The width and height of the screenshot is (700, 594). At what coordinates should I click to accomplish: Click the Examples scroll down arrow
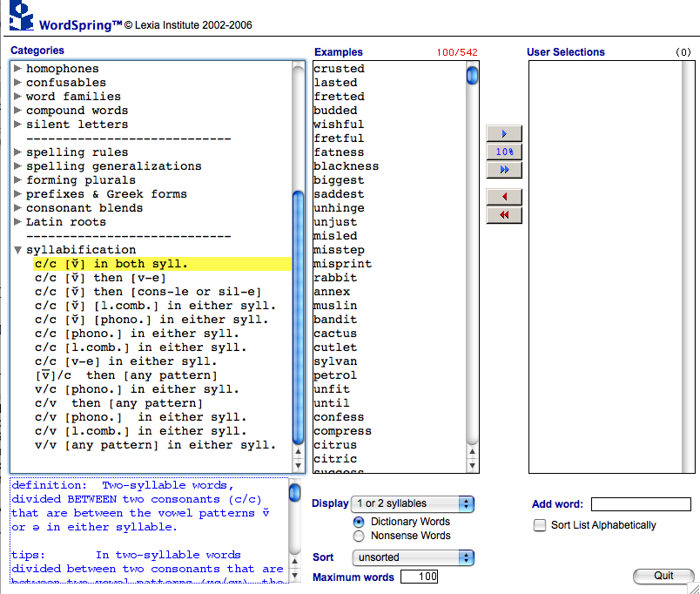472,465
